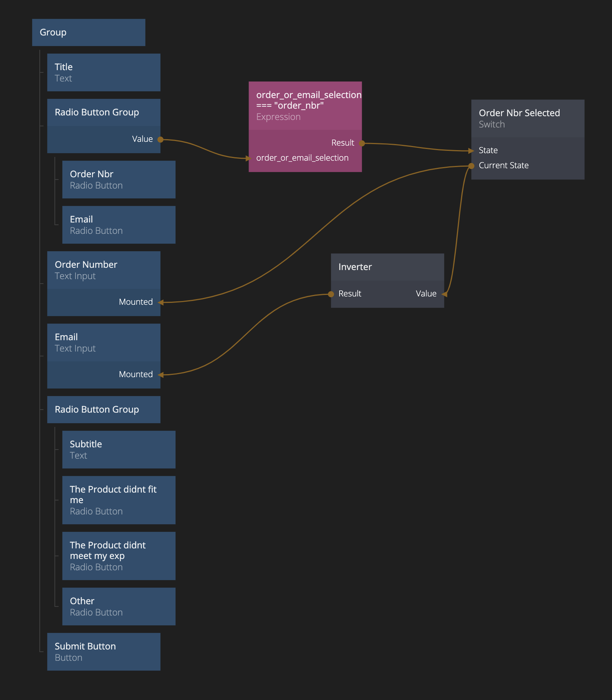Select the Submit Button node
Viewport: 612px width, 700px height.
103,652
